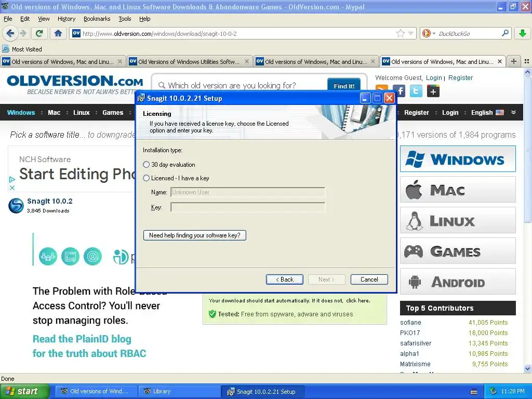Click the Name field in Setup

[x=248, y=192]
